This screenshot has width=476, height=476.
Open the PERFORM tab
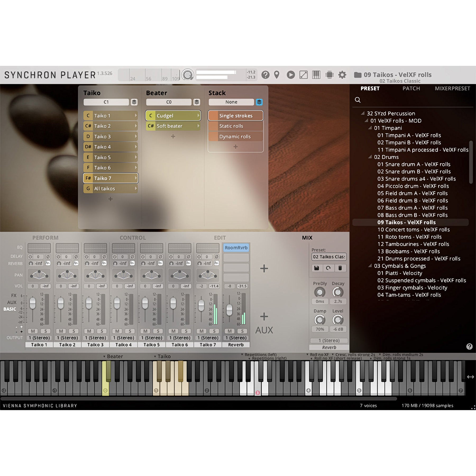pos(45,238)
